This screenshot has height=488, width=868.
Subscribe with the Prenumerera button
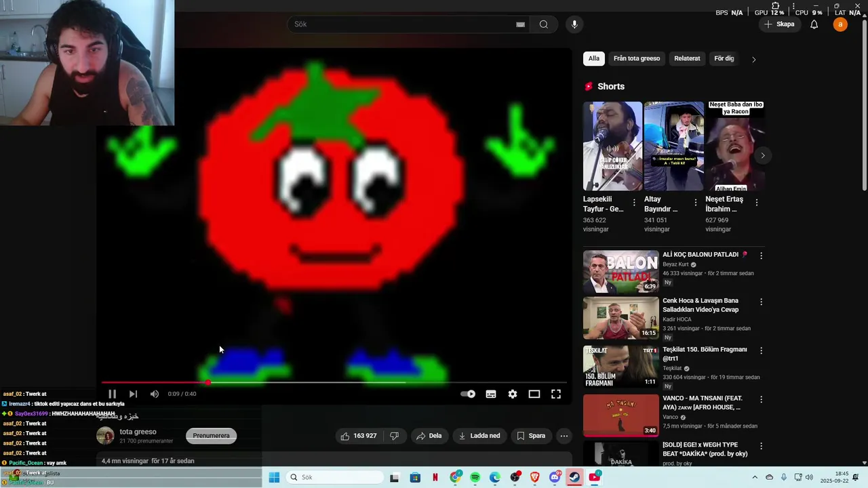[x=211, y=436]
